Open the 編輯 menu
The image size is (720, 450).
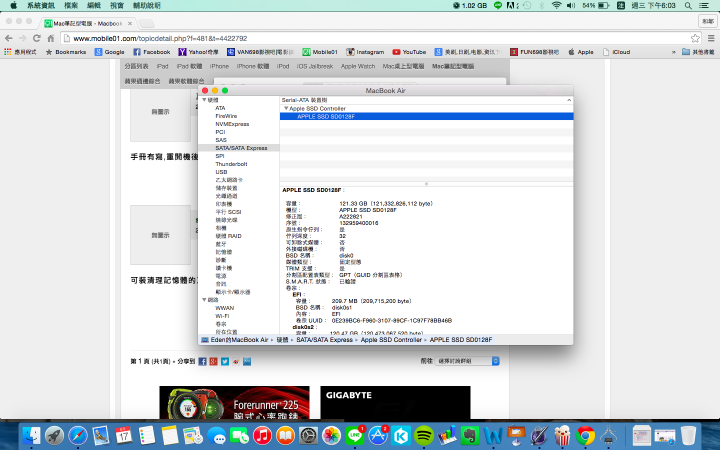[94, 6]
